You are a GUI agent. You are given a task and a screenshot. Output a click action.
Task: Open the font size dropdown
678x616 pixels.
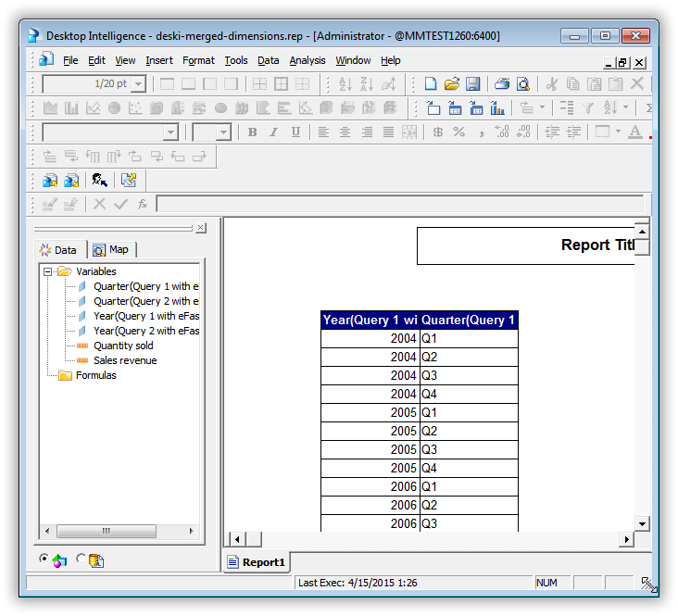click(x=223, y=132)
